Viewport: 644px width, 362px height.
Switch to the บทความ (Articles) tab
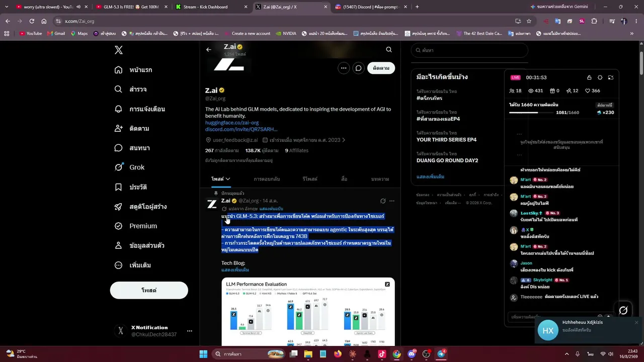(380, 179)
